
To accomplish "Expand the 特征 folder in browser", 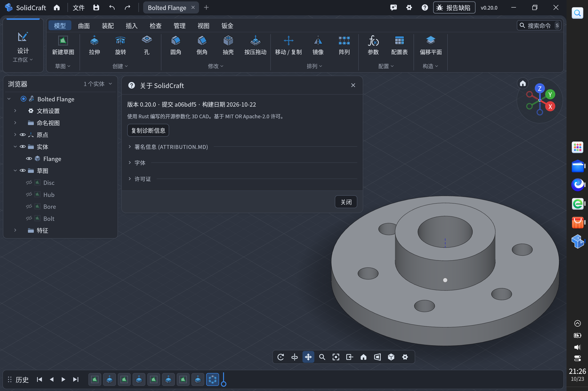I will tap(15, 230).
